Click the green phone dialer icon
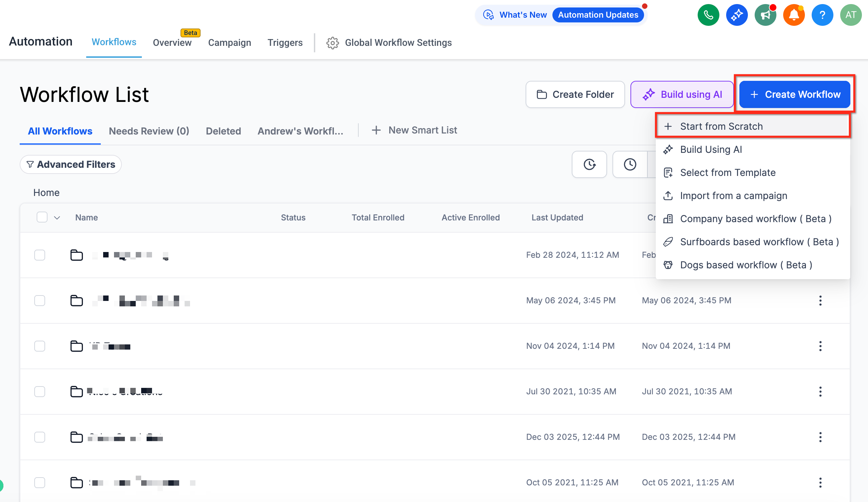 tap(708, 15)
